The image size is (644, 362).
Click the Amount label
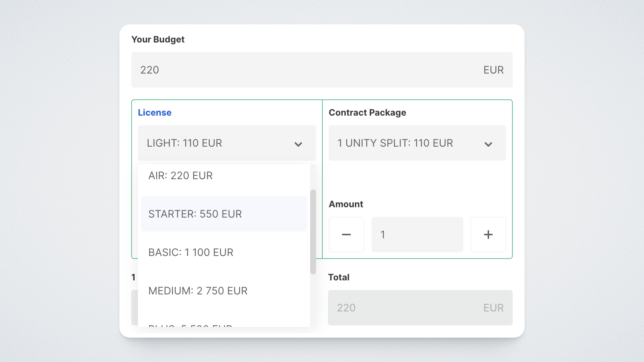[x=346, y=204]
